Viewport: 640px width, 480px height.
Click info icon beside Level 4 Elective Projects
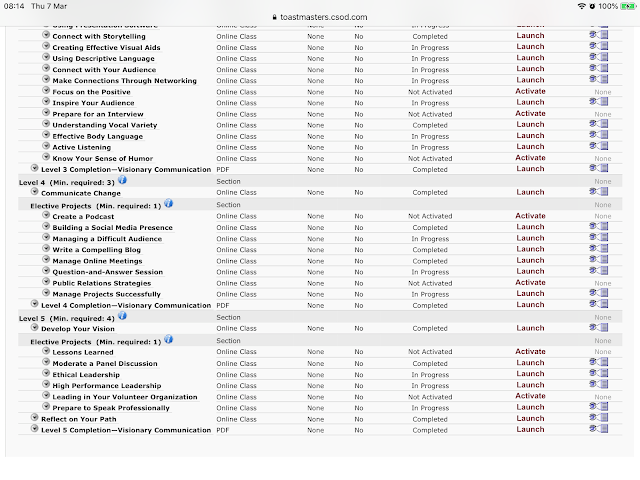point(169,204)
